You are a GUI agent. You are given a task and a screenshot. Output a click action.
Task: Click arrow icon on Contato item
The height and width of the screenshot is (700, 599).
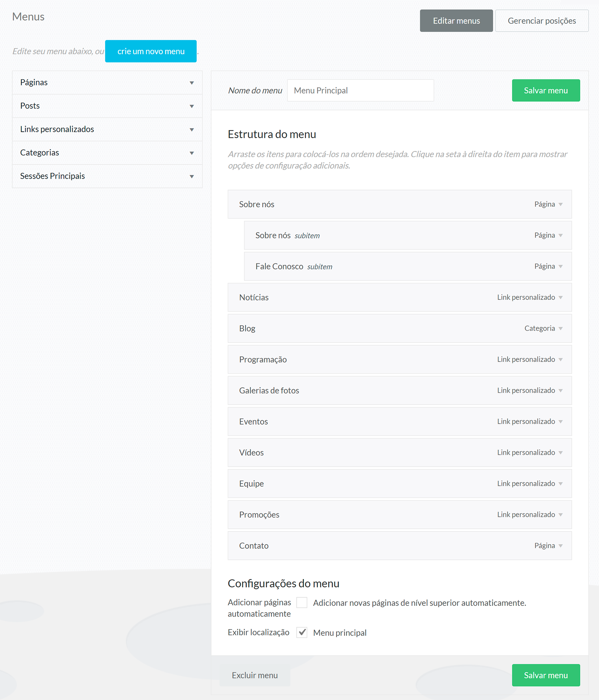click(560, 546)
